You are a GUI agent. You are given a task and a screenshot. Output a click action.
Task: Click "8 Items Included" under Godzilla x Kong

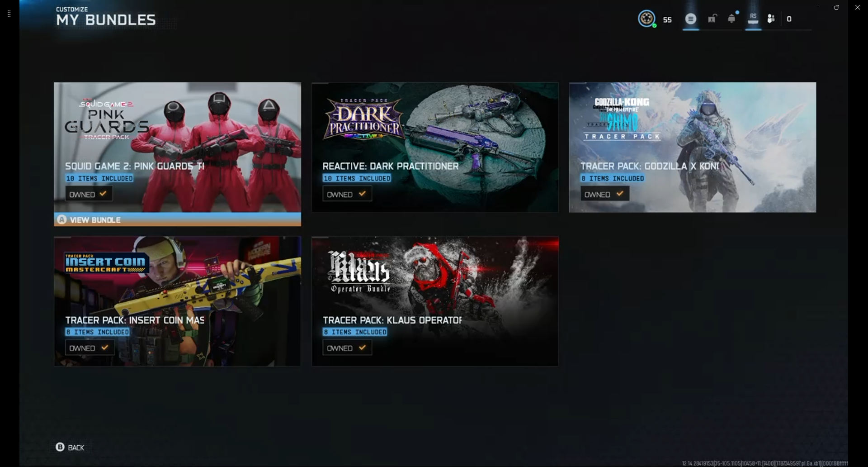[x=613, y=178]
